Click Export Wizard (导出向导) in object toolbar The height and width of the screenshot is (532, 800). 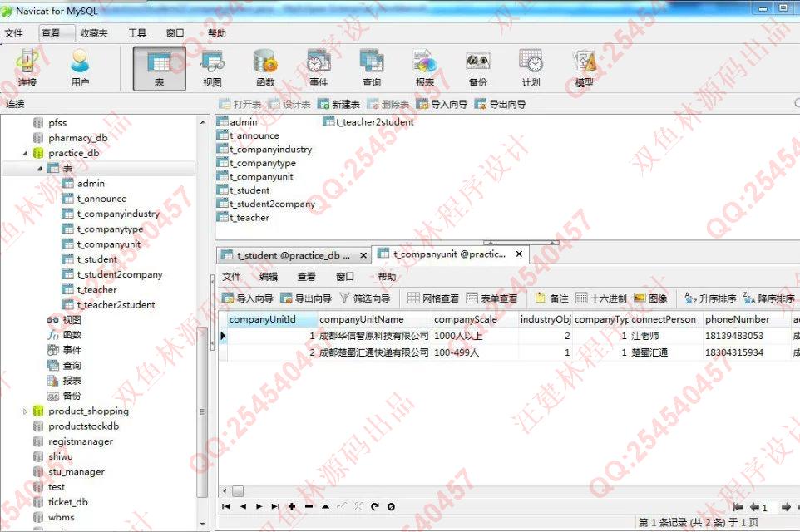pyautogui.click(x=500, y=104)
